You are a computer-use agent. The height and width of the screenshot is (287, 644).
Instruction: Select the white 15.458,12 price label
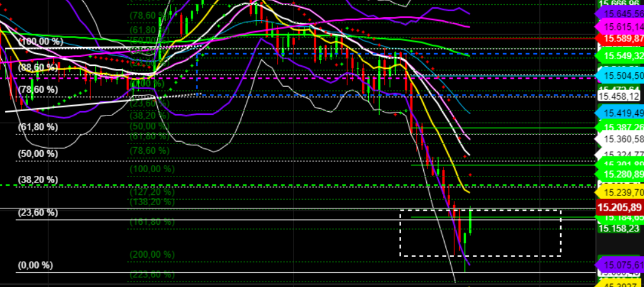coord(619,96)
